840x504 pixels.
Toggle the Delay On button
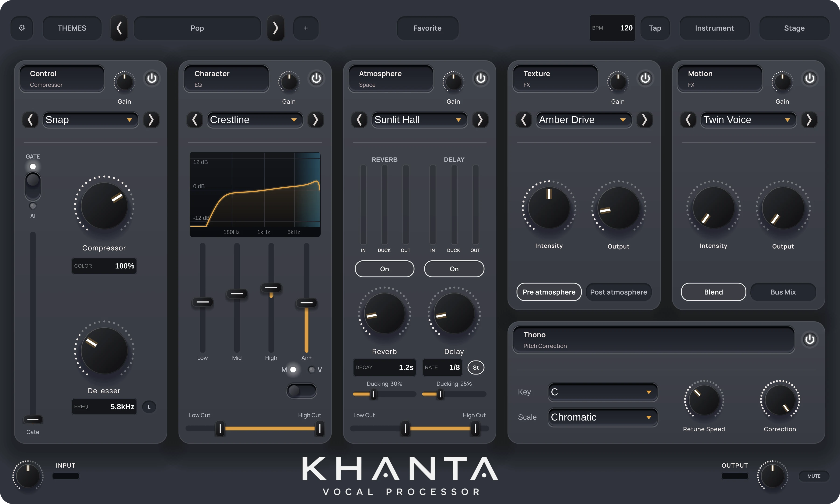click(x=454, y=269)
